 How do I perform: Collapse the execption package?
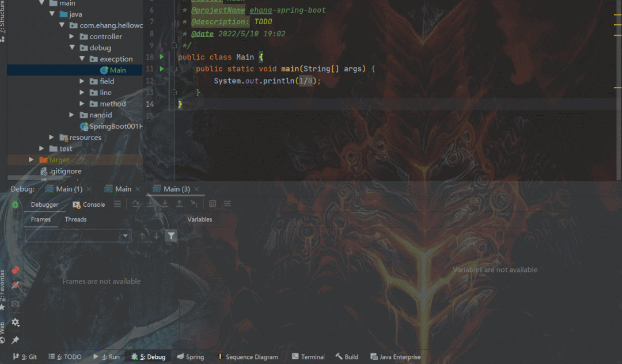82,58
